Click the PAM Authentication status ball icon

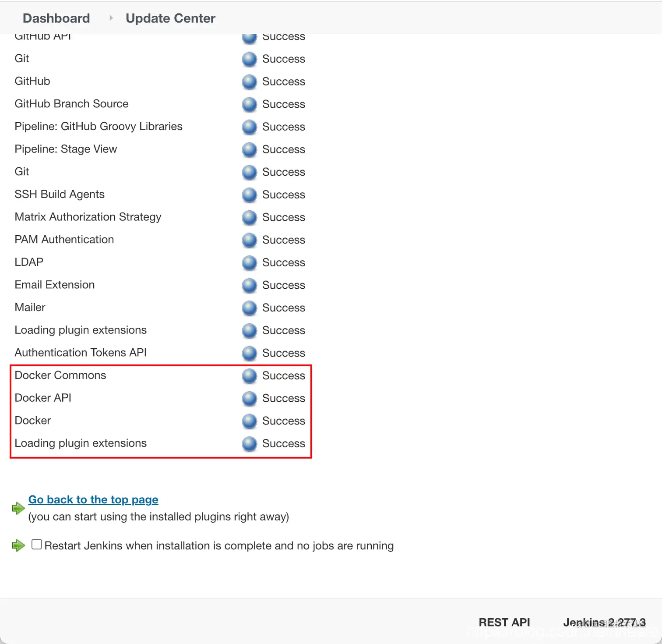[249, 240]
